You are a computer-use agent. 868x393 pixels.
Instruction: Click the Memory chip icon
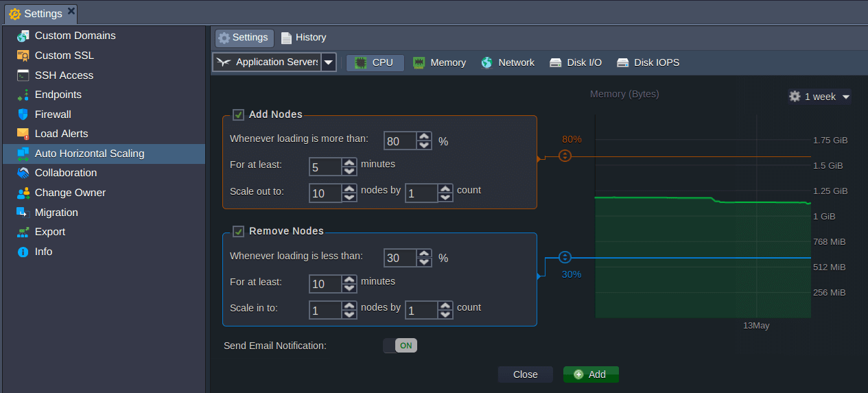click(419, 62)
